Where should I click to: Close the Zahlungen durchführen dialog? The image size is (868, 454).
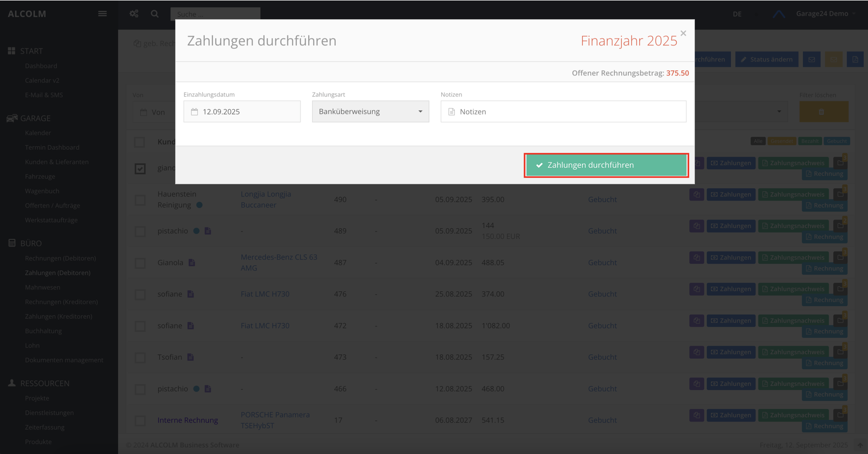click(683, 33)
